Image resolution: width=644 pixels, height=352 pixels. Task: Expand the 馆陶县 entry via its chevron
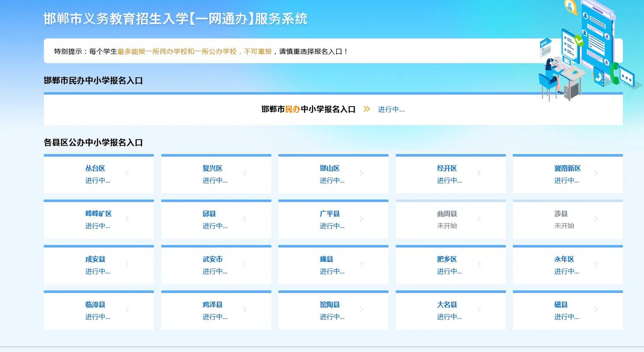pos(362,310)
